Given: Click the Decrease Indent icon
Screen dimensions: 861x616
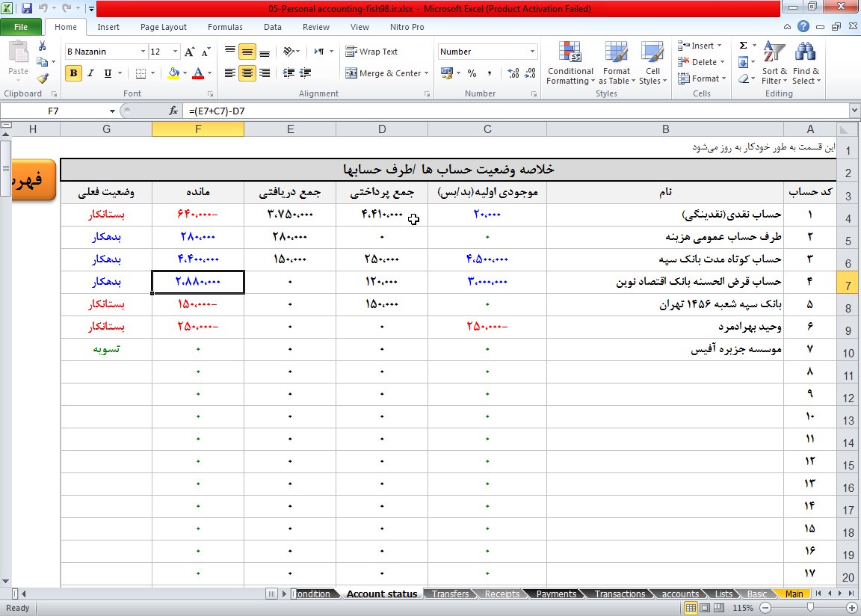Looking at the screenshot, I should coord(288,73).
